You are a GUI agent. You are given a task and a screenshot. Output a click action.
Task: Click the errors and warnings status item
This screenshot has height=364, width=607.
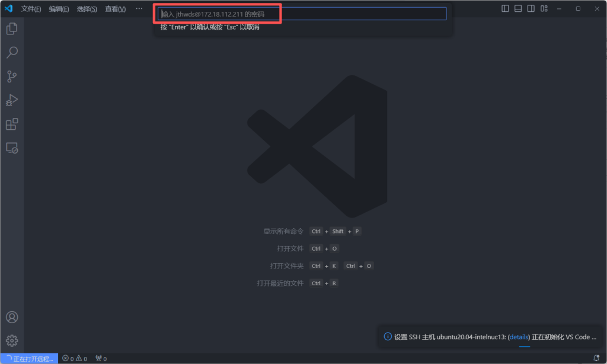[75, 358]
